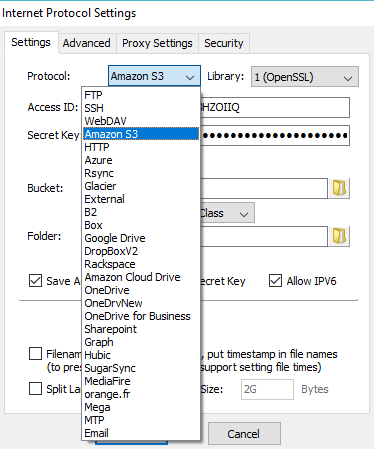
Task: Select the plain OneDrive protocol entry
Action: [141, 290]
